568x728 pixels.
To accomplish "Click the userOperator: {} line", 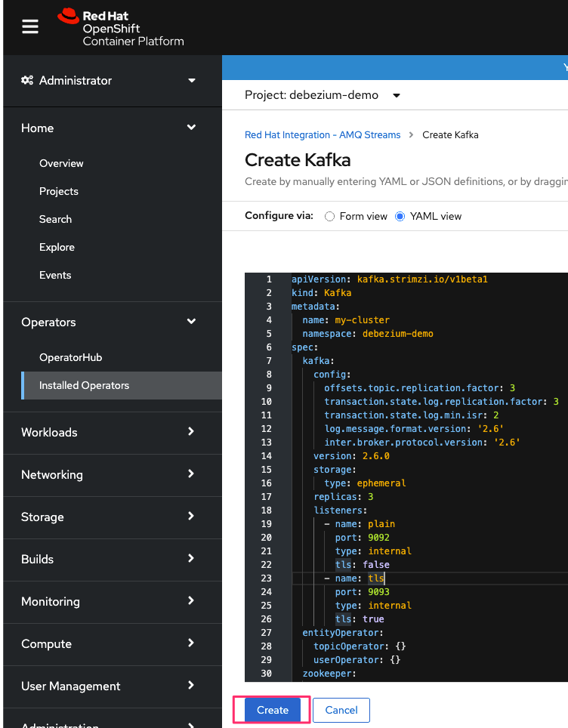I will [x=357, y=660].
